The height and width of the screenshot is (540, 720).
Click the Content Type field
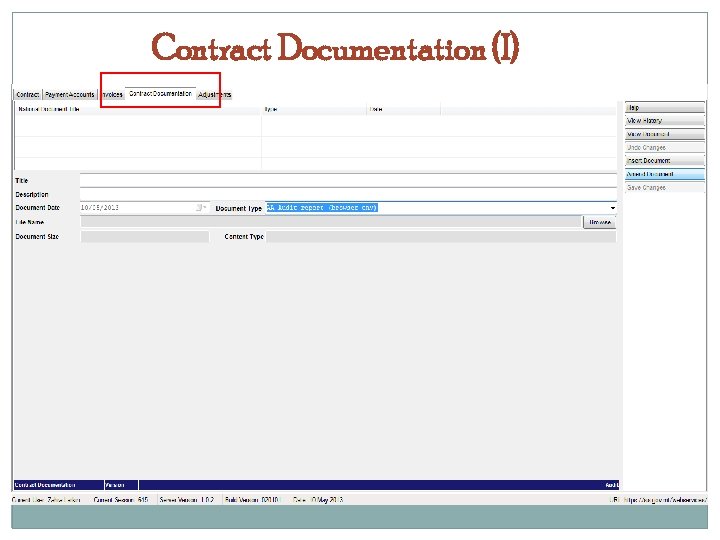coord(441,236)
